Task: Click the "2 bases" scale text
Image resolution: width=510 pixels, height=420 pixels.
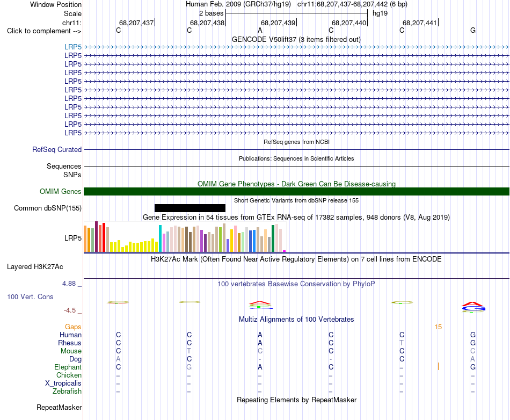Action: point(211,13)
